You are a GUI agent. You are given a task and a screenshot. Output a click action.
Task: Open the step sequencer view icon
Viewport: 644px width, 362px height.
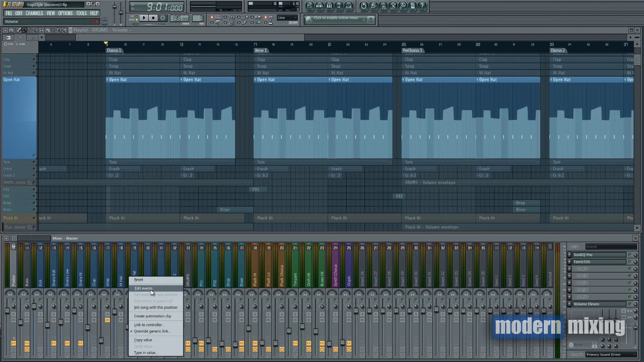click(319, 6)
